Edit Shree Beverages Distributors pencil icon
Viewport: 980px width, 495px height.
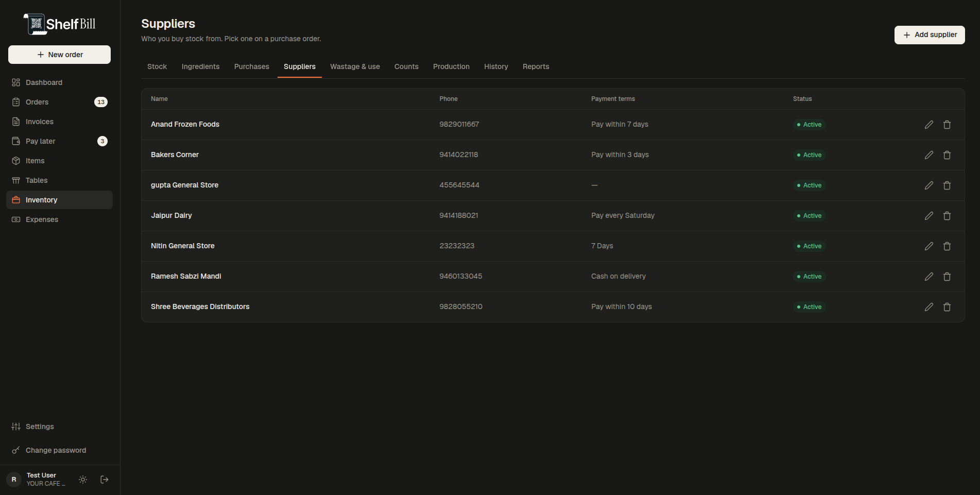pyautogui.click(x=929, y=307)
